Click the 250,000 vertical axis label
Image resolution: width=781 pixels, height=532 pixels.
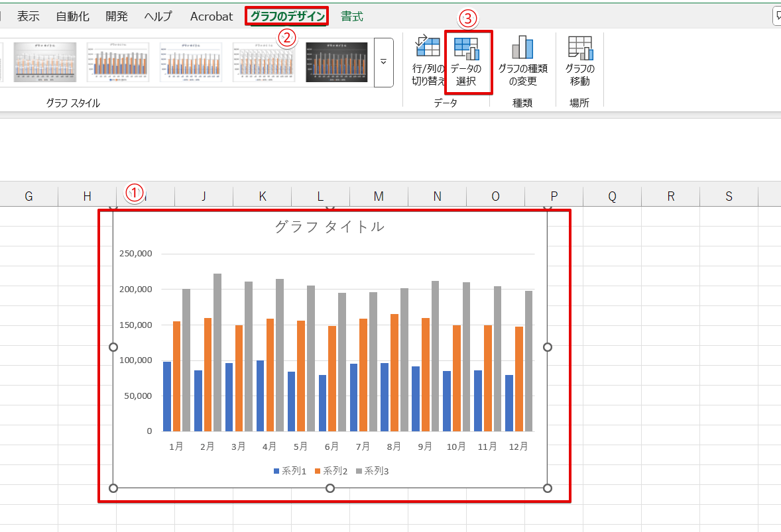136,254
